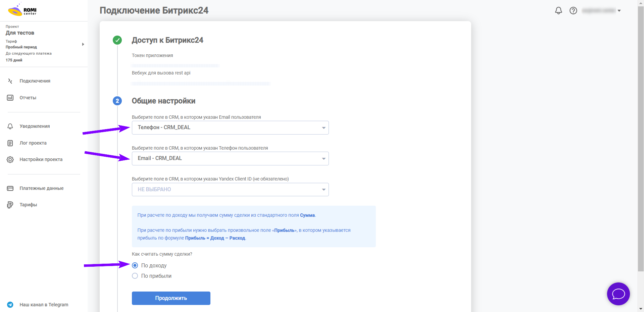
Task: Click the Для тестов project name
Action: [x=20, y=33]
